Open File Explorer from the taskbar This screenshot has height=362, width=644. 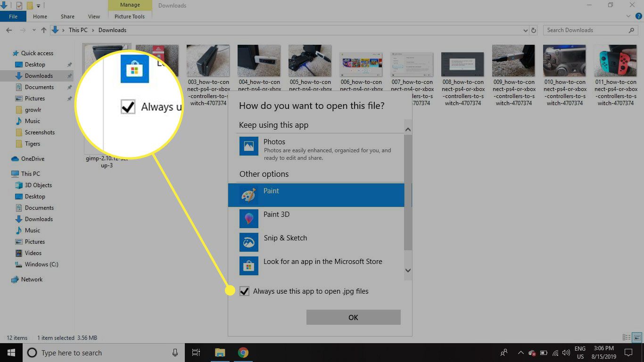pyautogui.click(x=220, y=353)
